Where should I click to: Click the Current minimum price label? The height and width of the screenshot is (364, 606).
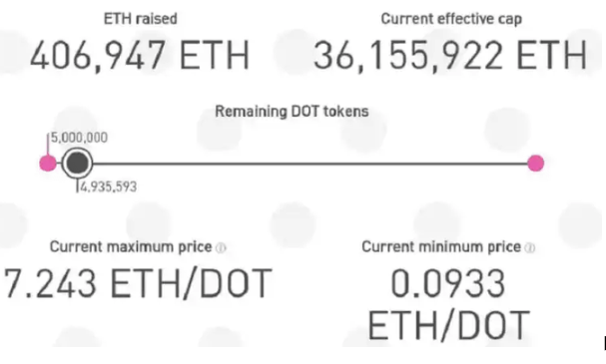(441, 246)
